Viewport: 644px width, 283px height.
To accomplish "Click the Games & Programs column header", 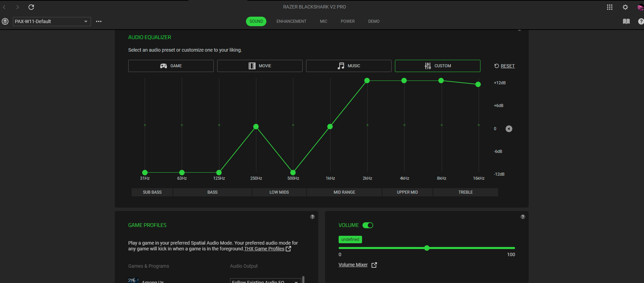I will click(149, 266).
